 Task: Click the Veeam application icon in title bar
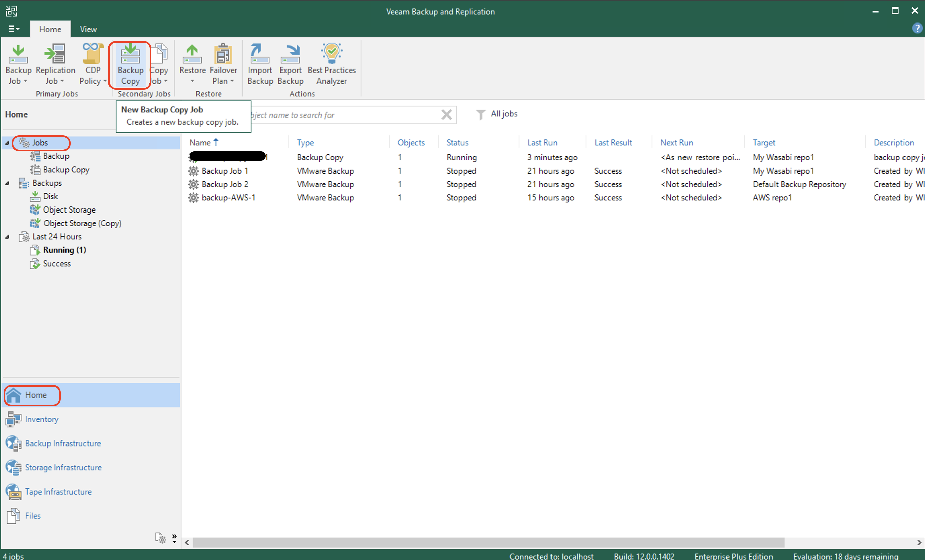12,11
